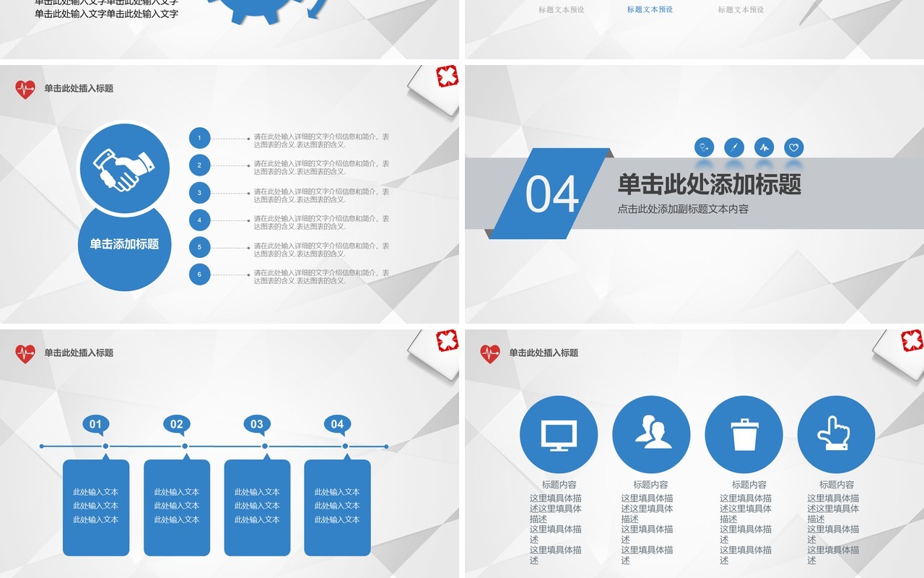
Task: Click 单击此处插入标题 on the handshake slide
Action: [79, 89]
